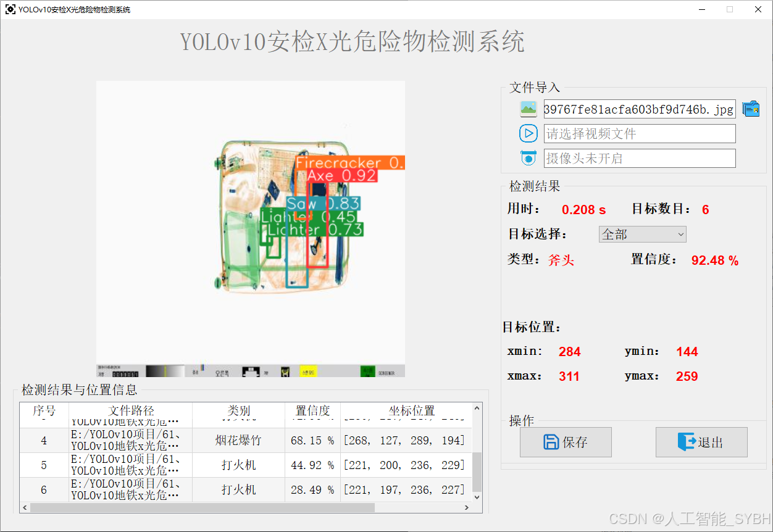Screen dimensions: 773x532
Task: Click the video file play icon
Action: 529,133
